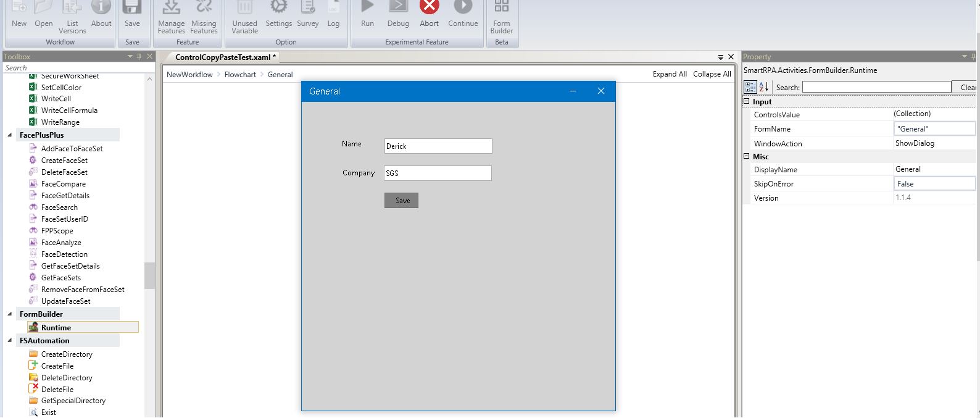Click the Toolbox vertical scrollbar thumb
This screenshot has height=418, width=980.
click(x=149, y=275)
